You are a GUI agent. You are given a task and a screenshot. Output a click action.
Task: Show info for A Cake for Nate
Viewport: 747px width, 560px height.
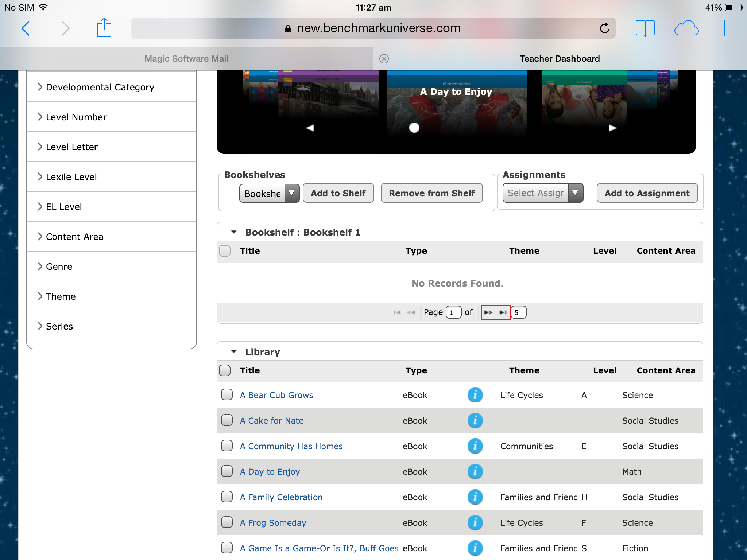coord(475,420)
